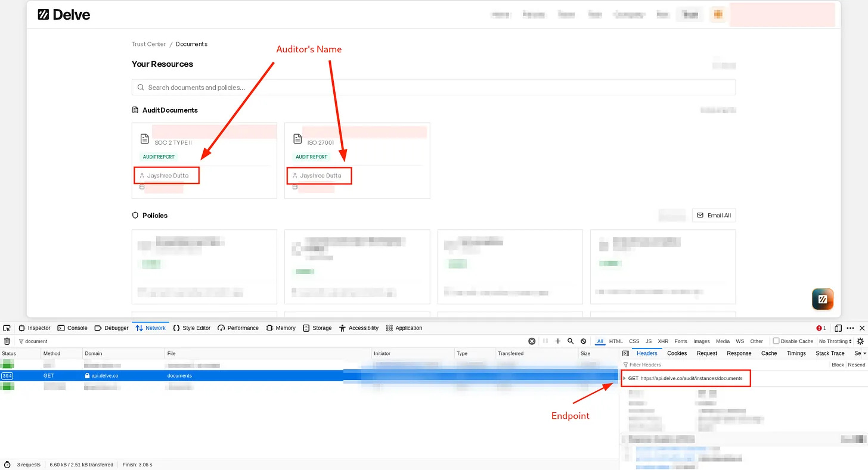868x470 pixels.
Task: Filter requests by Images
Action: tap(702, 341)
